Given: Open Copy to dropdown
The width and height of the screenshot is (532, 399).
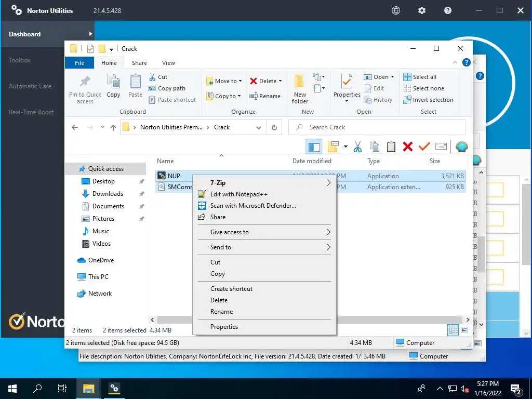Looking at the screenshot, I should point(224,96).
